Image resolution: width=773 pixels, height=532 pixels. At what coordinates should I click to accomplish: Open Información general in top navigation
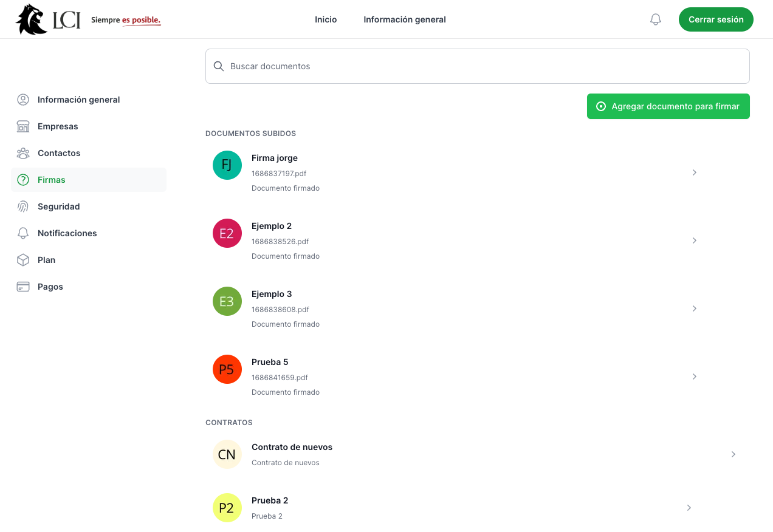coord(405,19)
